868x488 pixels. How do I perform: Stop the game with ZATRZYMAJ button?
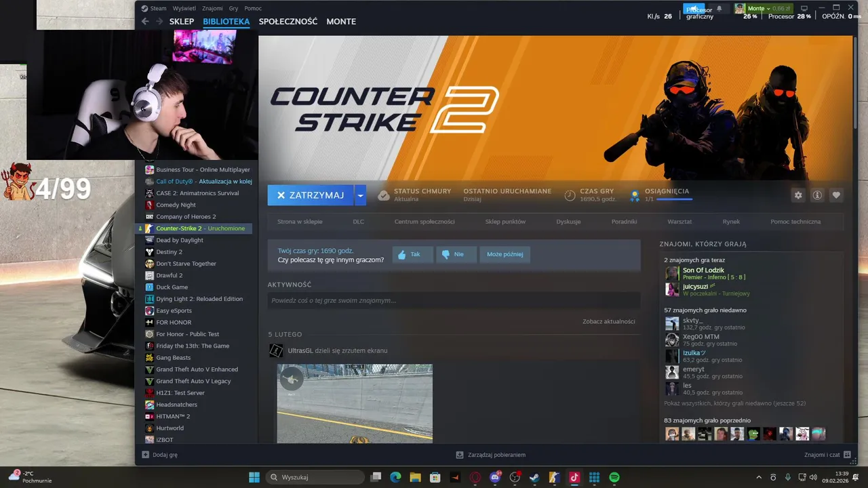coord(311,195)
